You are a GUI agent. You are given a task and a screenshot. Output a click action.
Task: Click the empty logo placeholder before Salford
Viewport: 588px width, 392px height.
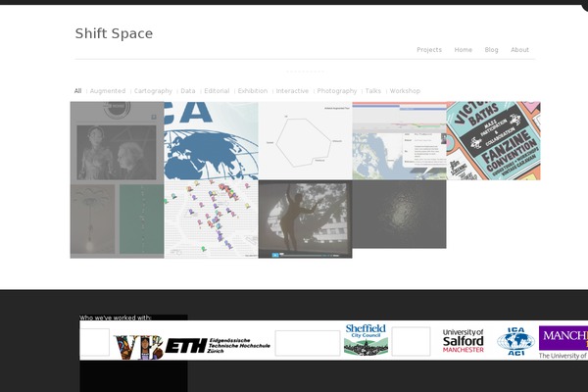tap(411, 341)
